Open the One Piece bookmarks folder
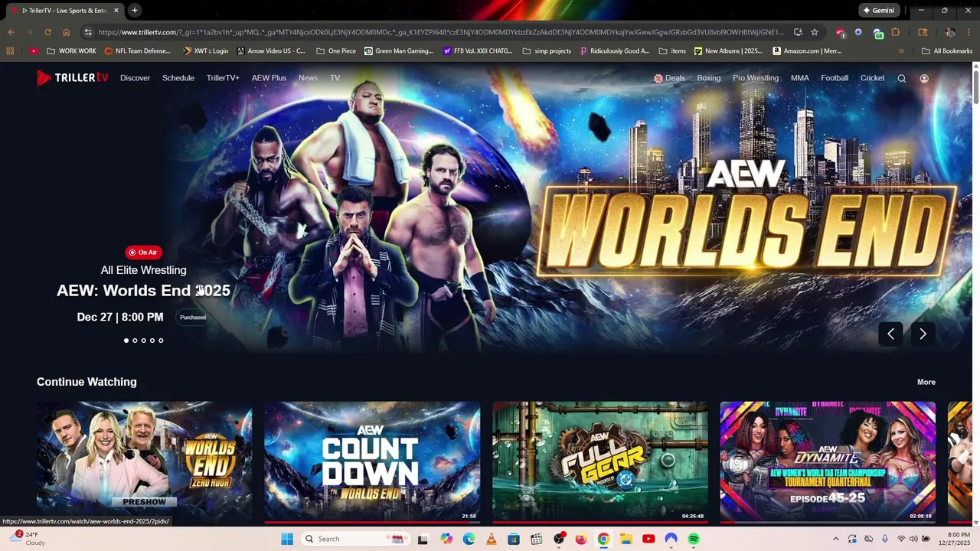 [x=335, y=51]
